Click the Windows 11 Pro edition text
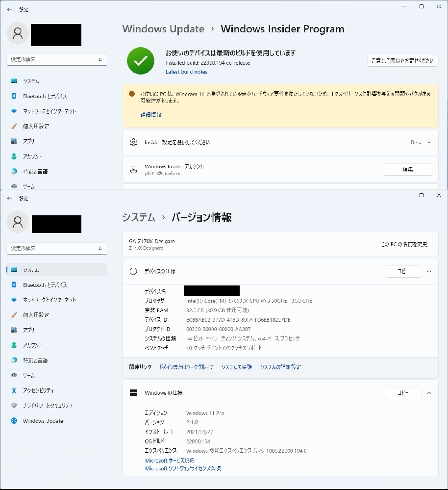This screenshot has height=490, width=448. point(205,413)
